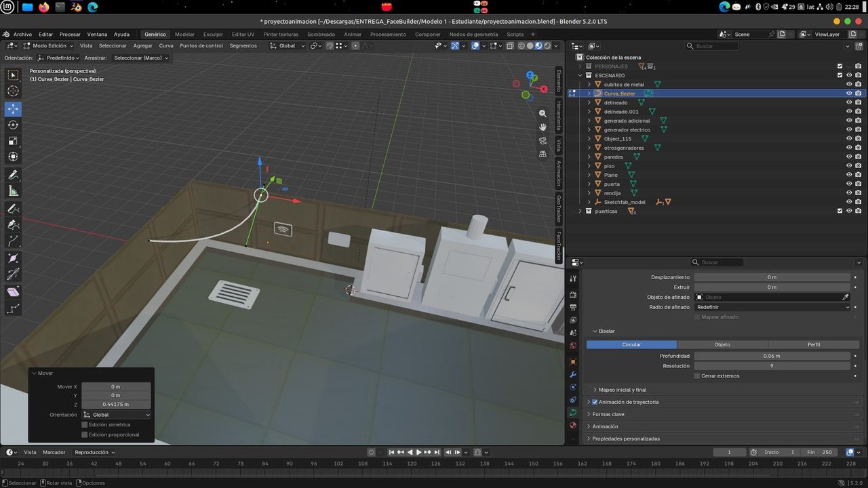Open Radio de afinado Redefinir dropdown

(772, 307)
